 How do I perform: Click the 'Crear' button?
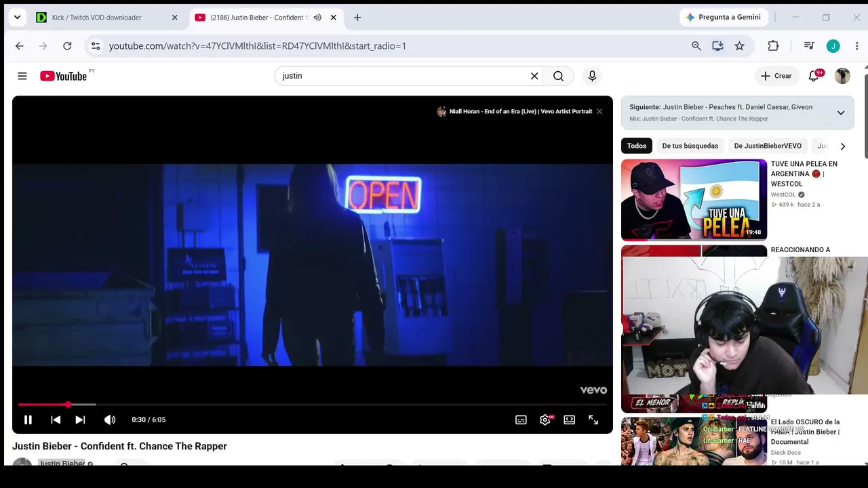click(x=776, y=76)
